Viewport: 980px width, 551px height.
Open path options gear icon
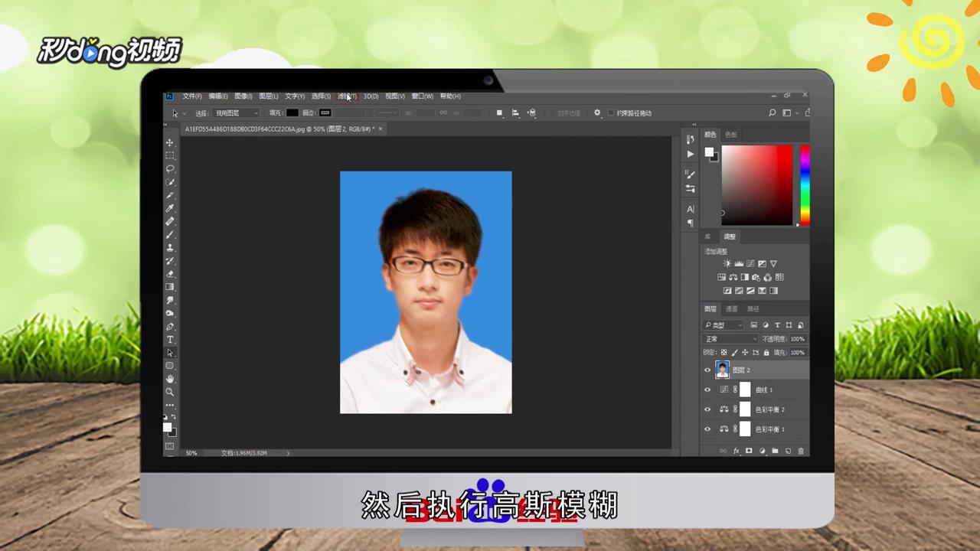coord(597,112)
